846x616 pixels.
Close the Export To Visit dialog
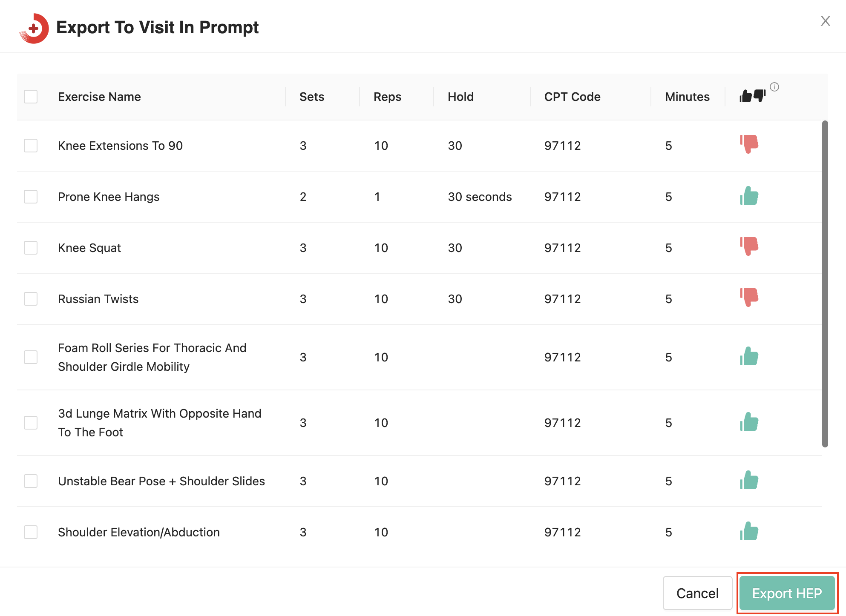point(825,21)
